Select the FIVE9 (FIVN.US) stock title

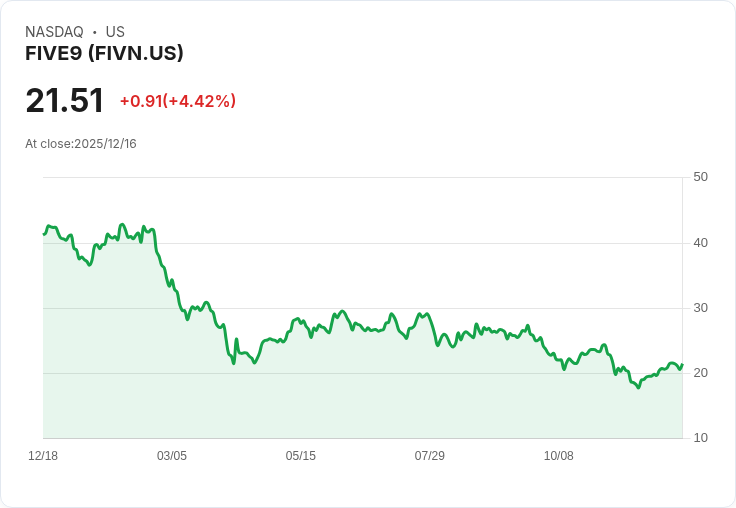click(x=104, y=54)
